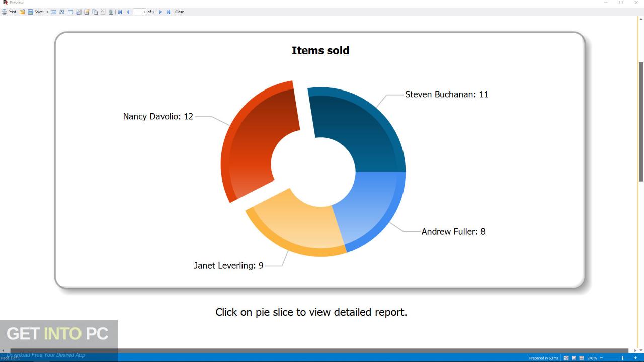Click the horizontal scrollbar thumb

tap(319, 350)
